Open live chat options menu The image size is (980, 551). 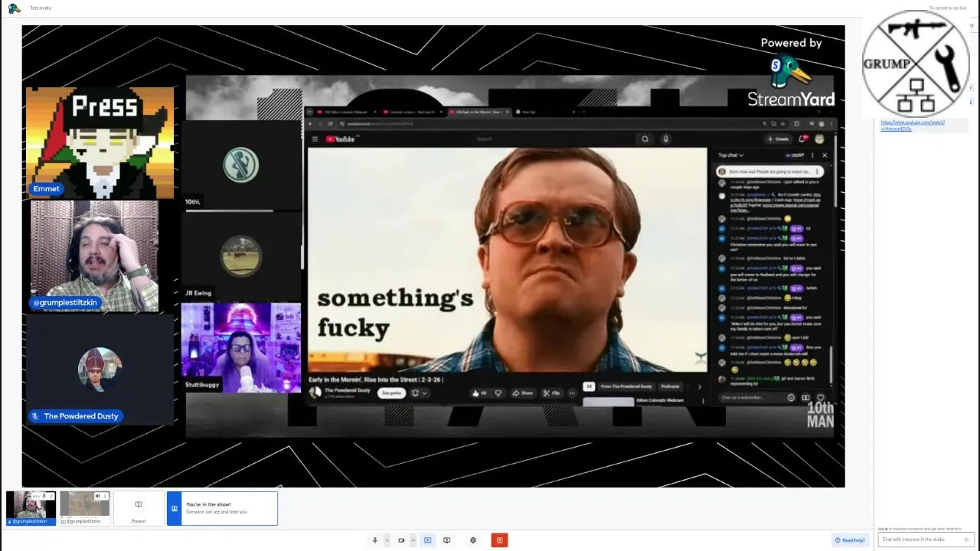pos(812,155)
